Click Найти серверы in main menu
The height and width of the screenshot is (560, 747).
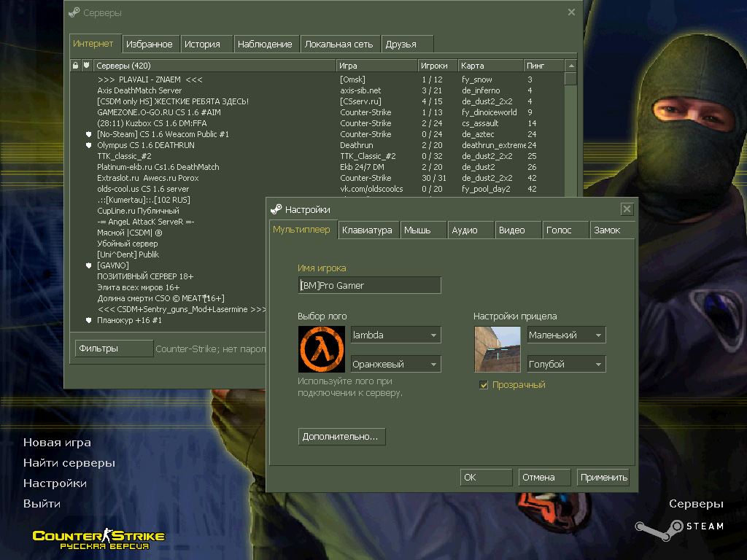(69, 463)
